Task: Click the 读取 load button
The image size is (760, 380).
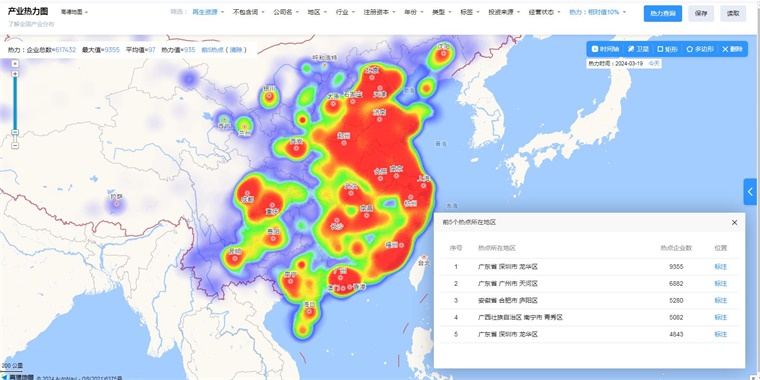Action: pyautogui.click(x=733, y=14)
